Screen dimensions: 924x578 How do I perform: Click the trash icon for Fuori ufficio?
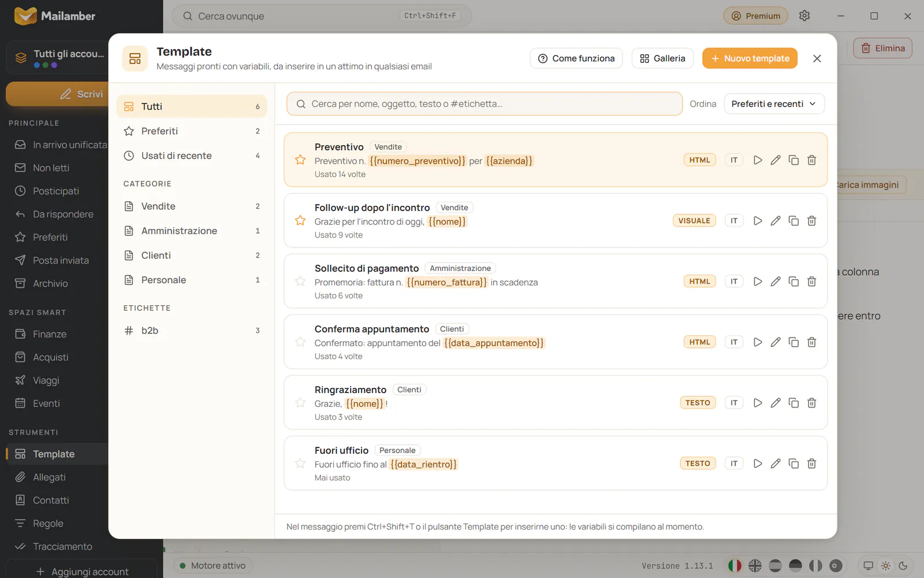[x=811, y=464]
